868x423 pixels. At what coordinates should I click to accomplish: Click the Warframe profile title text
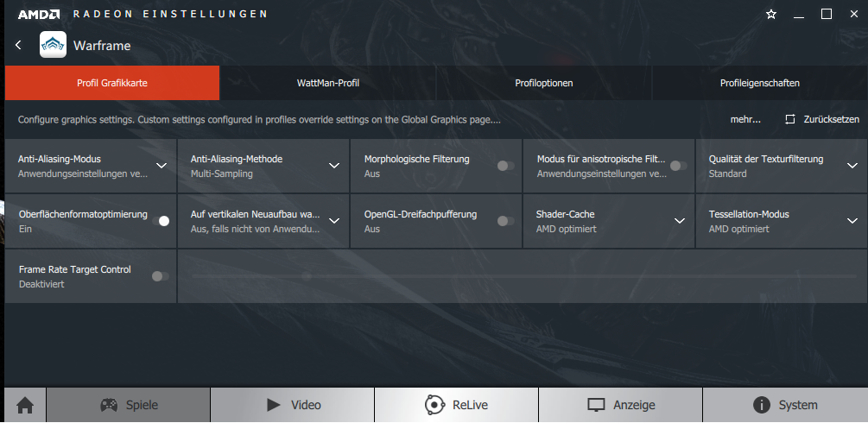(102, 46)
